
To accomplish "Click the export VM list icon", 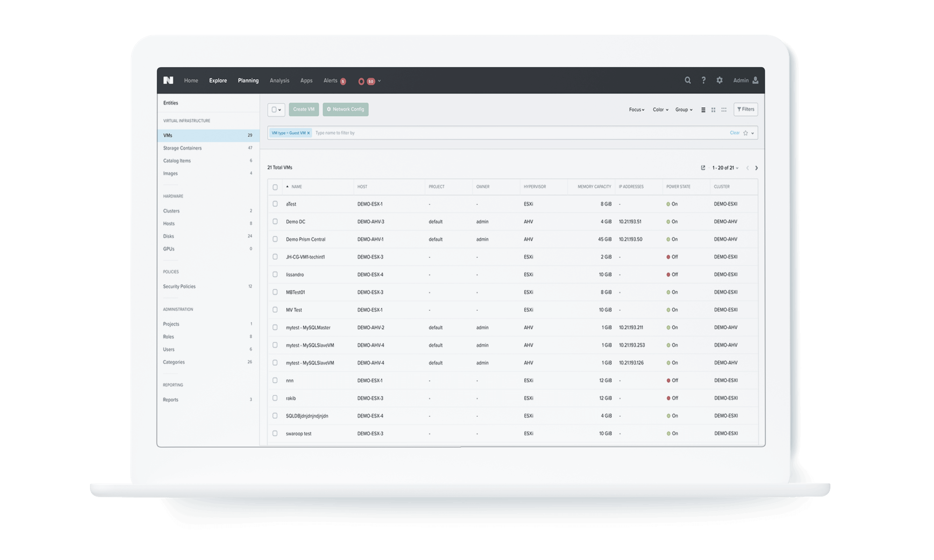I will (703, 168).
